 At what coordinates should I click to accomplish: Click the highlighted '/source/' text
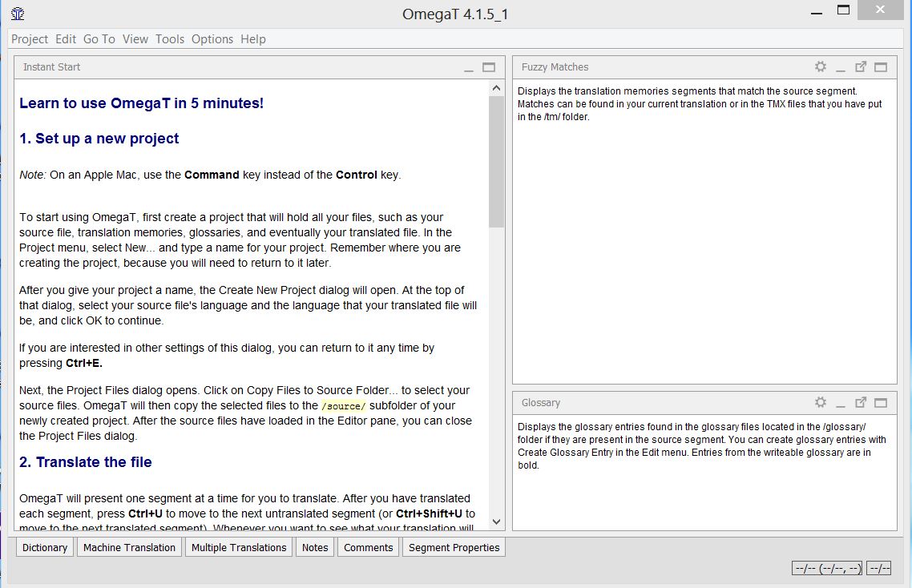(x=344, y=405)
